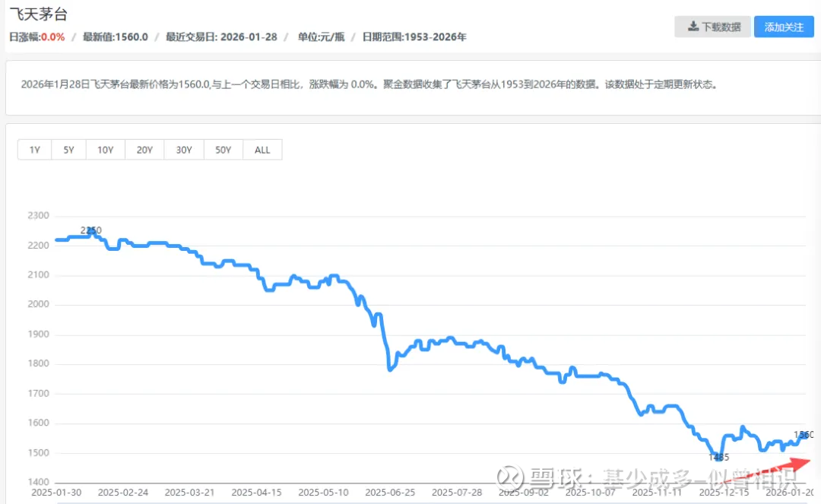Viewport: 821px width, 504px height.
Task: Click the 单位:元/瓶 label
Action: pyautogui.click(x=321, y=37)
